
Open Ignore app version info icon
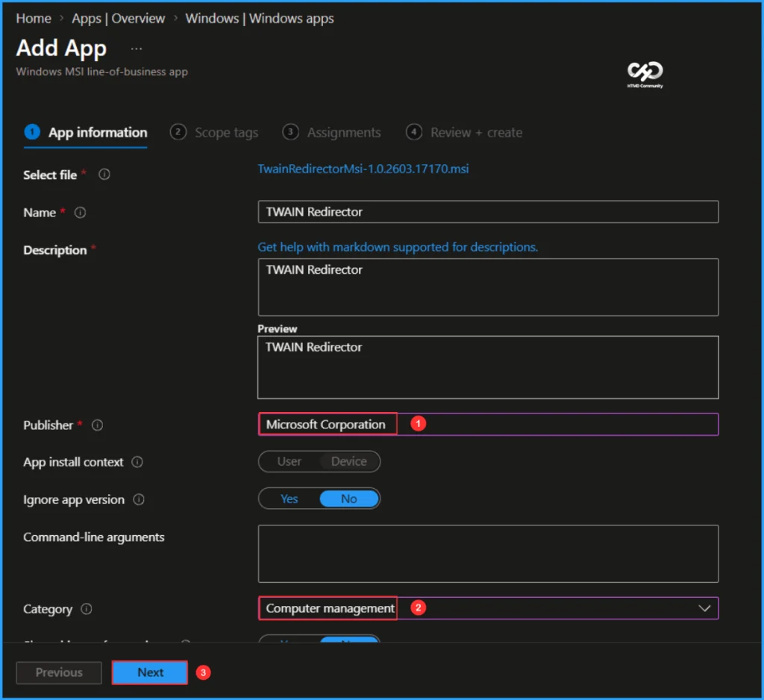[139, 499]
